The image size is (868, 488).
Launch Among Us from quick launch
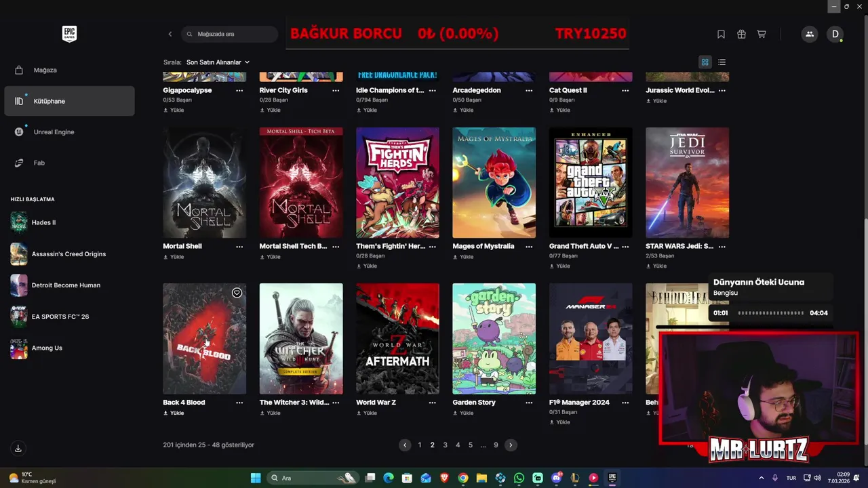37,348
